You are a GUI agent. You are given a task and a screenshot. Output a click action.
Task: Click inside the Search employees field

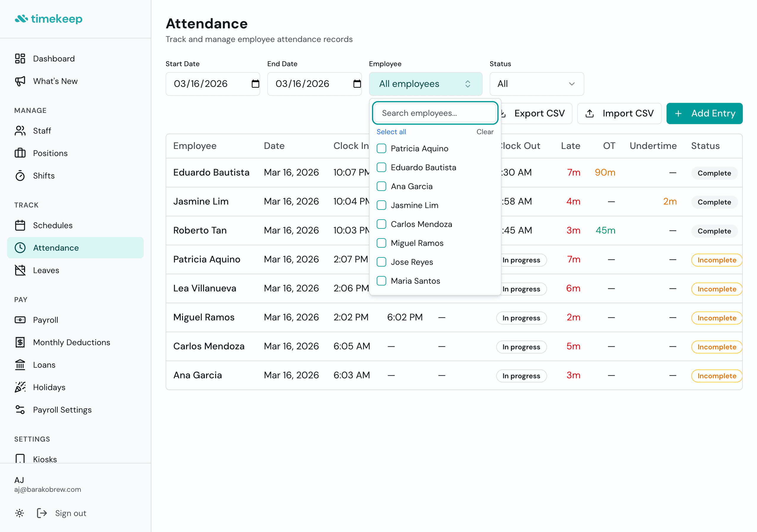coord(435,113)
